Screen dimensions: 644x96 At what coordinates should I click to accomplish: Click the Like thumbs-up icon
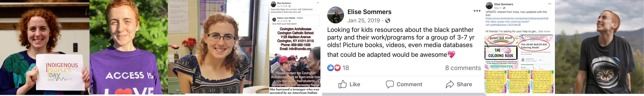[342, 84]
